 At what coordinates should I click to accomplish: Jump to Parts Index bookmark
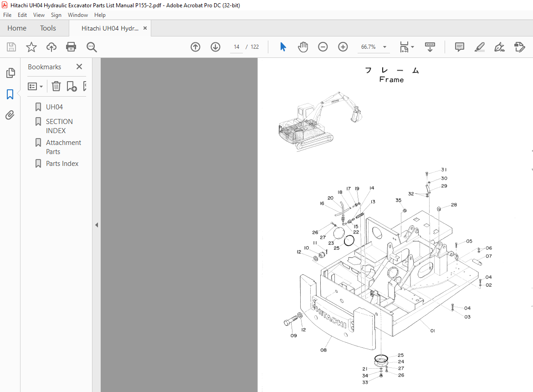[x=62, y=164]
